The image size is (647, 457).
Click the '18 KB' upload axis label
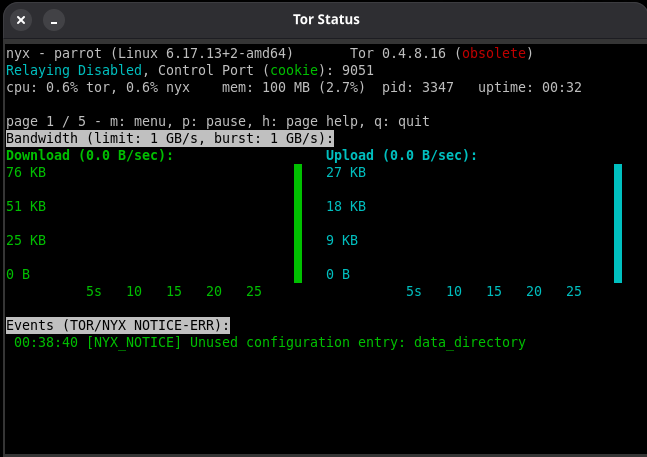[346, 206]
